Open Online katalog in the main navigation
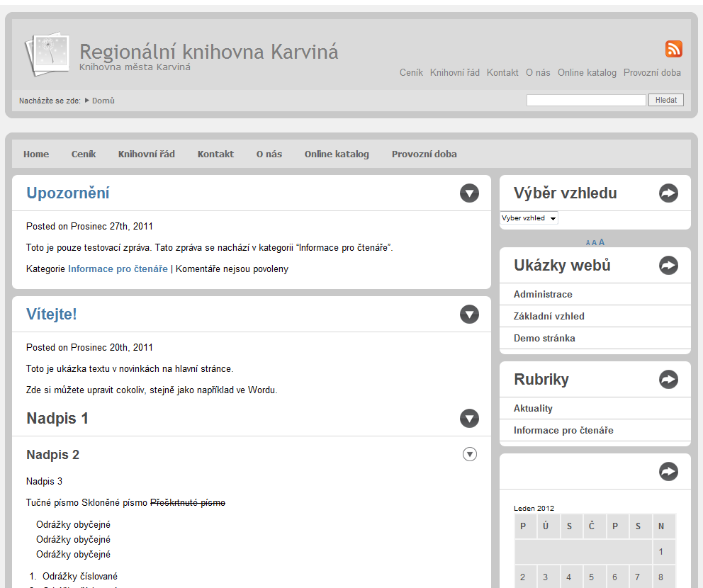Screen dimensions: 703x588 coord(337,154)
